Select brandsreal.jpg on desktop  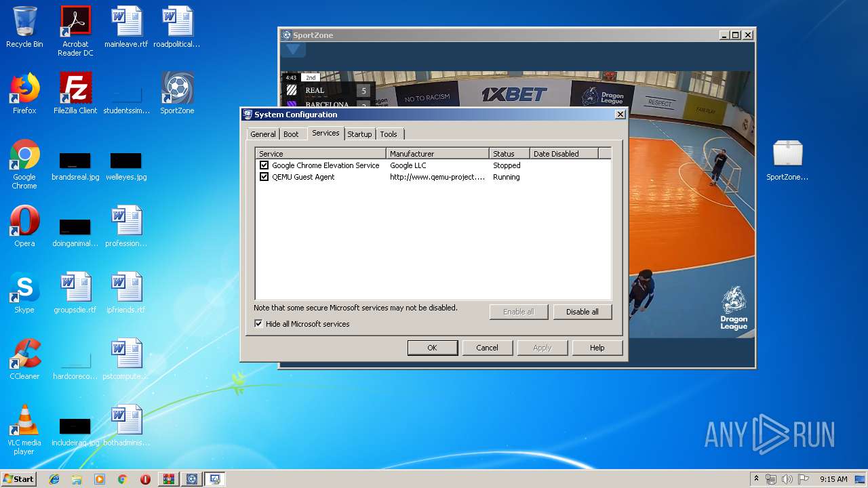coord(75,166)
